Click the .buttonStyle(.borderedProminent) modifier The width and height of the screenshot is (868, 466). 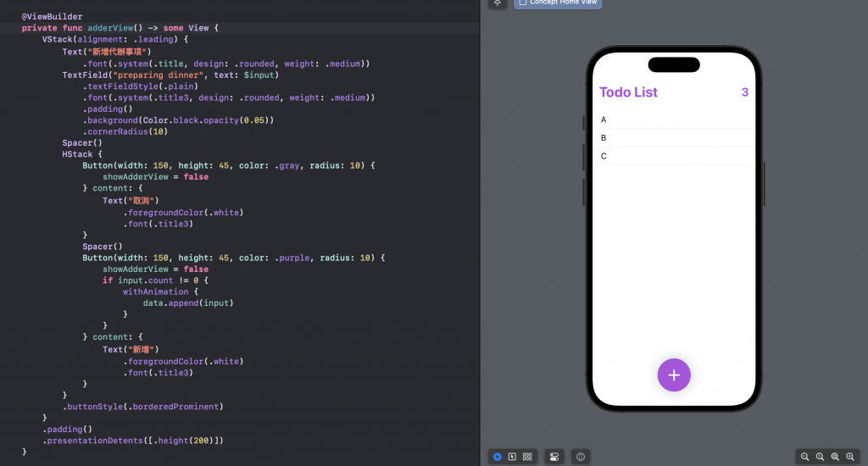pyautogui.click(x=142, y=406)
